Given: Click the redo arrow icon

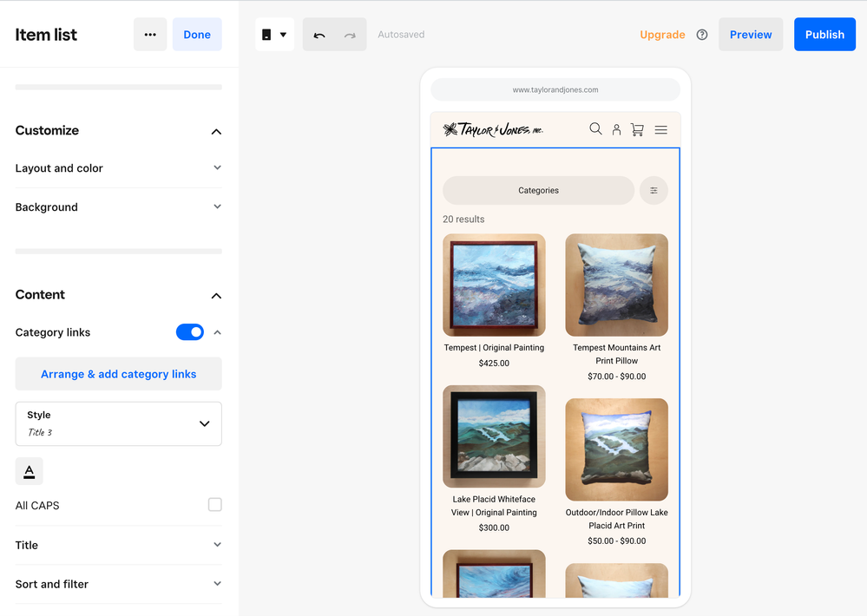Looking at the screenshot, I should point(350,35).
